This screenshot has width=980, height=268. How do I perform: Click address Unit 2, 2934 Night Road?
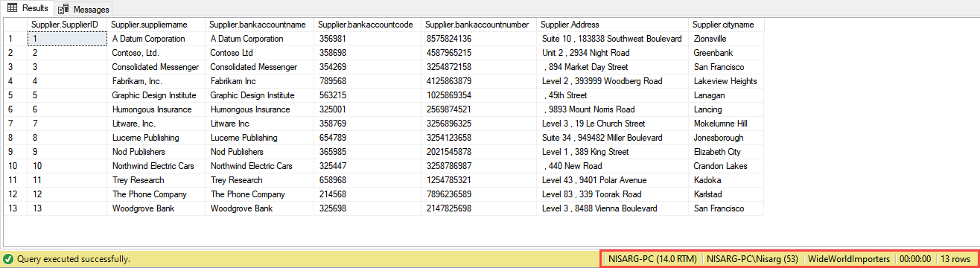point(612,53)
